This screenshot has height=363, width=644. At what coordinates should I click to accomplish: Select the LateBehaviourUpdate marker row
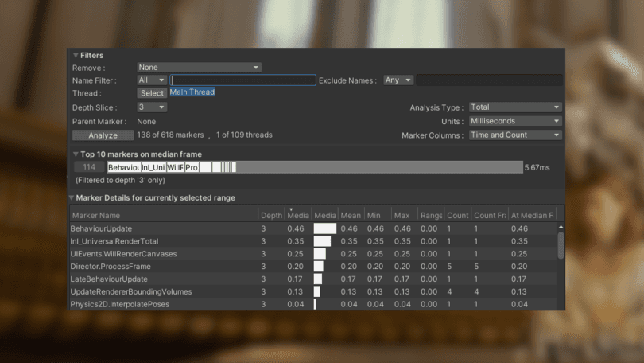point(313,279)
